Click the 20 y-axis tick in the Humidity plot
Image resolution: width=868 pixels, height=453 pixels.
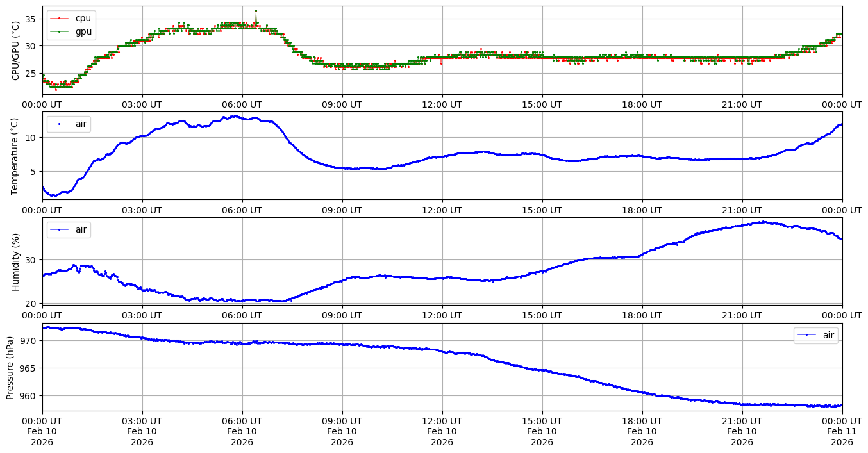[31, 303]
